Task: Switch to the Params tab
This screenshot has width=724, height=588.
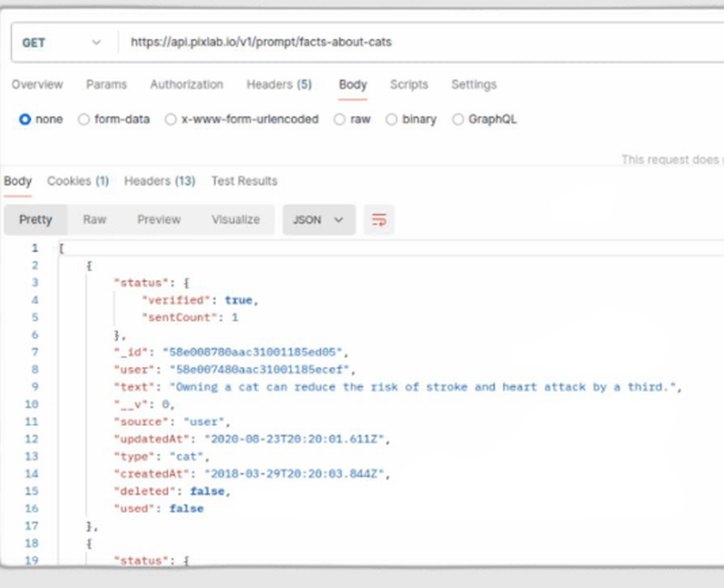Action: tap(106, 85)
